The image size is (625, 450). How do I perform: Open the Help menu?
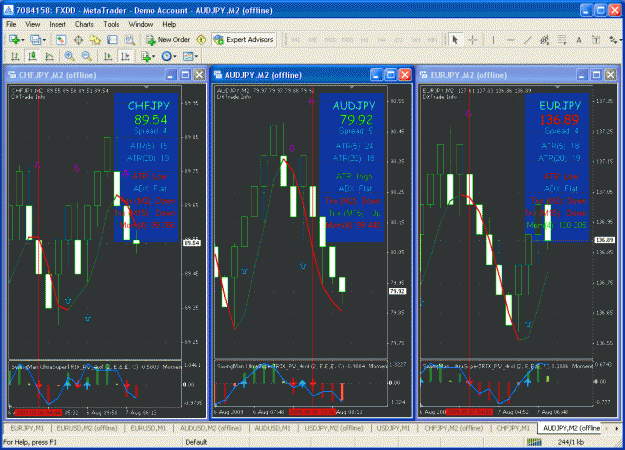169,24
